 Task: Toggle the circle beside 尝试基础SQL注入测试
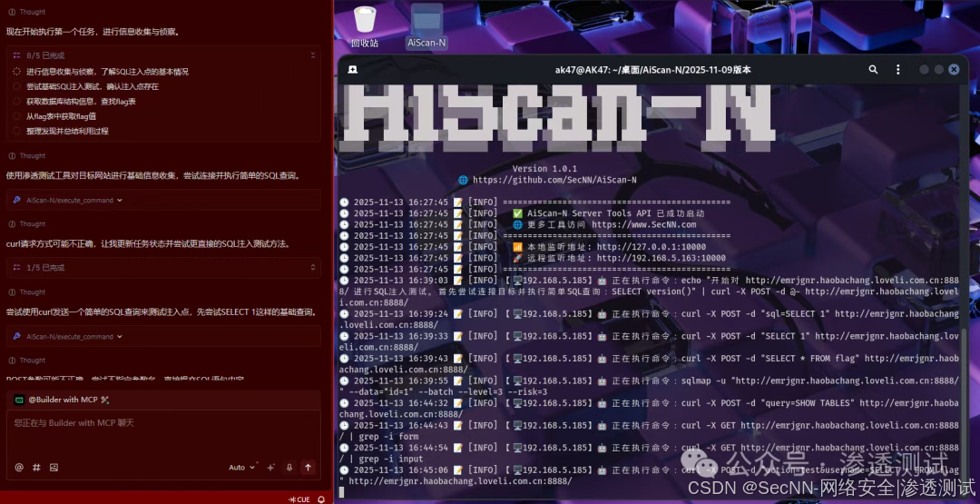point(17,86)
